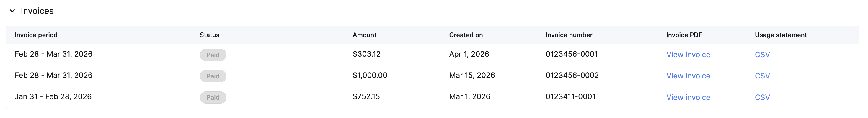Click the Invoice period column header

pos(36,35)
